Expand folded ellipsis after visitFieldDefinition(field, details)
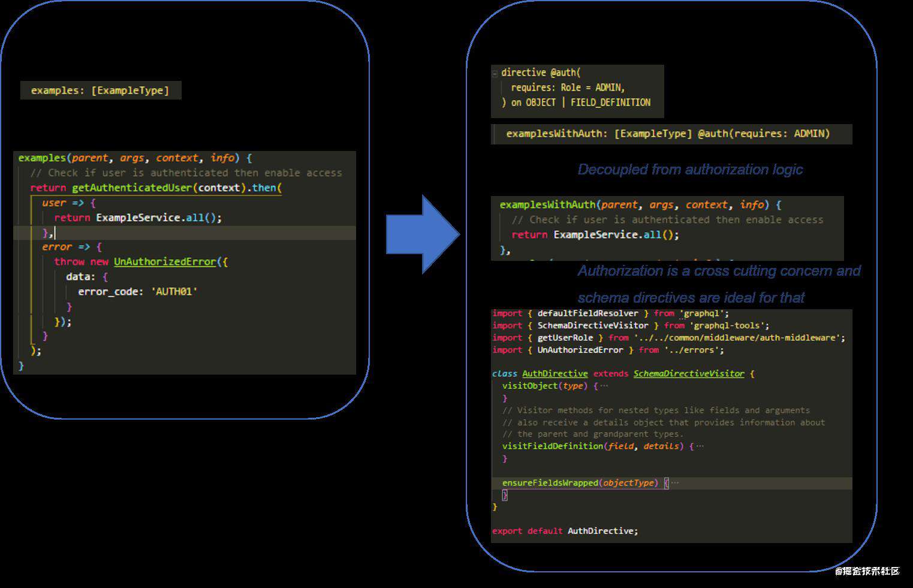This screenshot has height=588, width=913. click(x=700, y=446)
